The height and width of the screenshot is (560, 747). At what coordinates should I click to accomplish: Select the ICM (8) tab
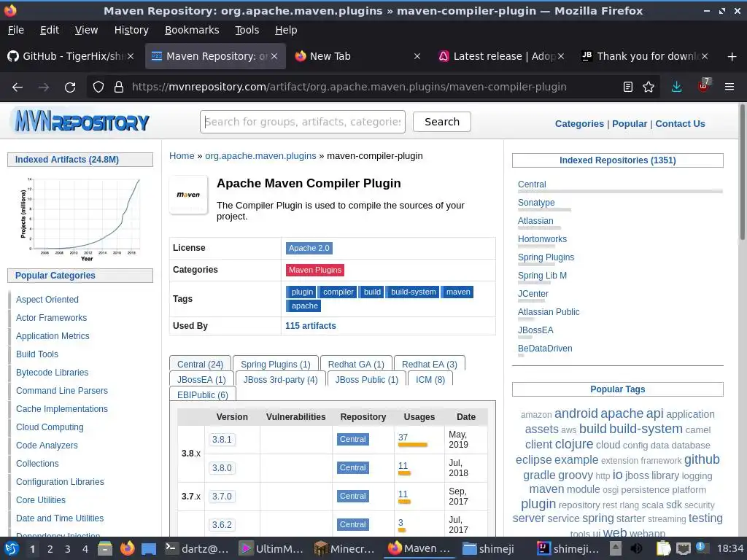[430, 379]
